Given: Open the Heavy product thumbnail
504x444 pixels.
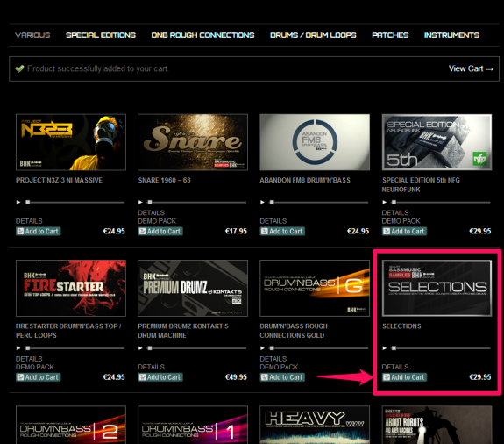Looking at the screenshot, I should pyautogui.click(x=315, y=425).
